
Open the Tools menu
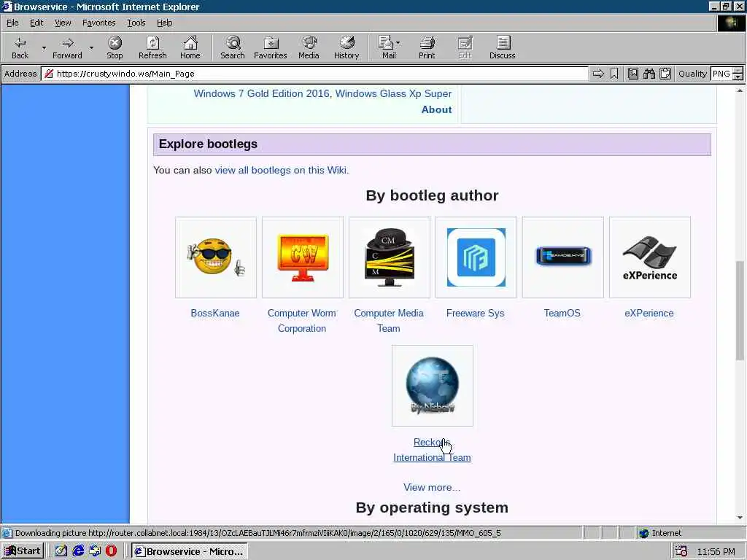(136, 23)
